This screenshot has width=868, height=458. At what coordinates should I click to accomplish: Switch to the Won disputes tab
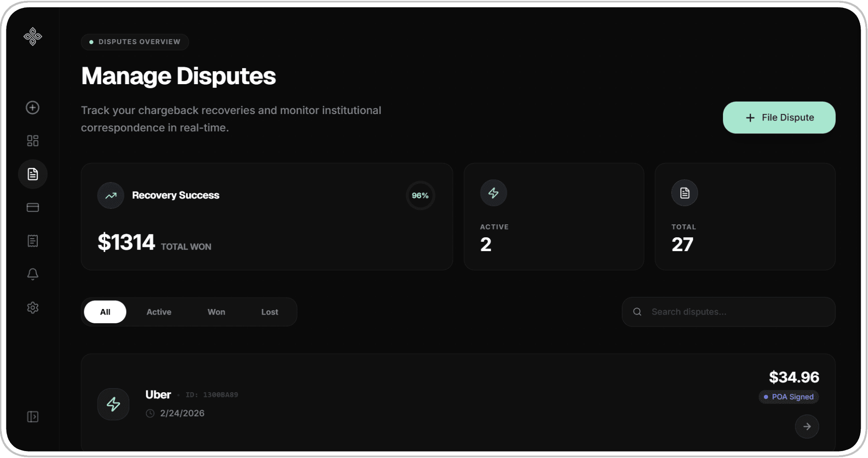click(216, 311)
